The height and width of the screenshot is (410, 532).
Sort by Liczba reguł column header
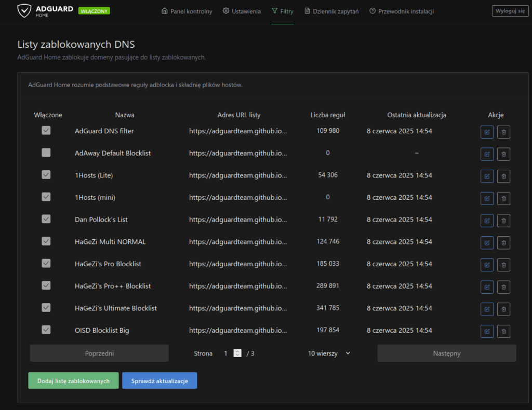tap(328, 115)
